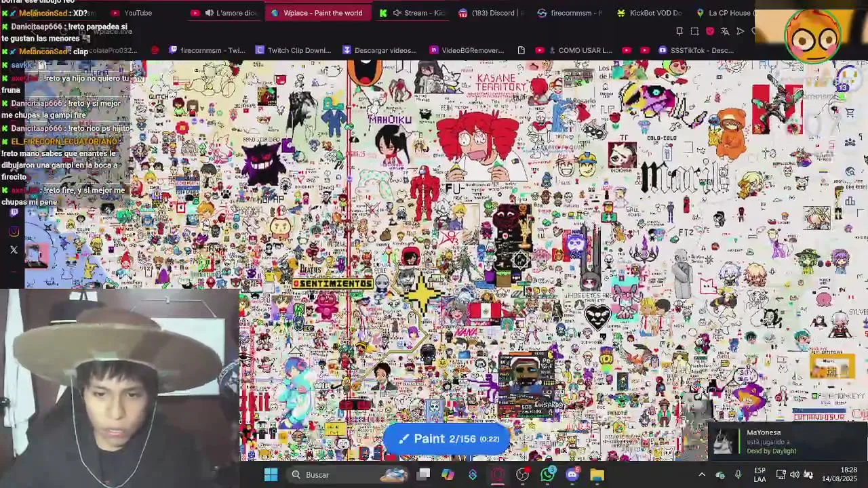Open the Opera GX taskbar icon

pos(498,474)
